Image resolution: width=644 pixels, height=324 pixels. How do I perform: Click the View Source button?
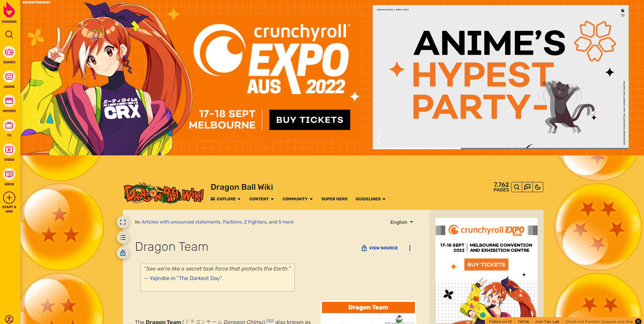pos(380,248)
